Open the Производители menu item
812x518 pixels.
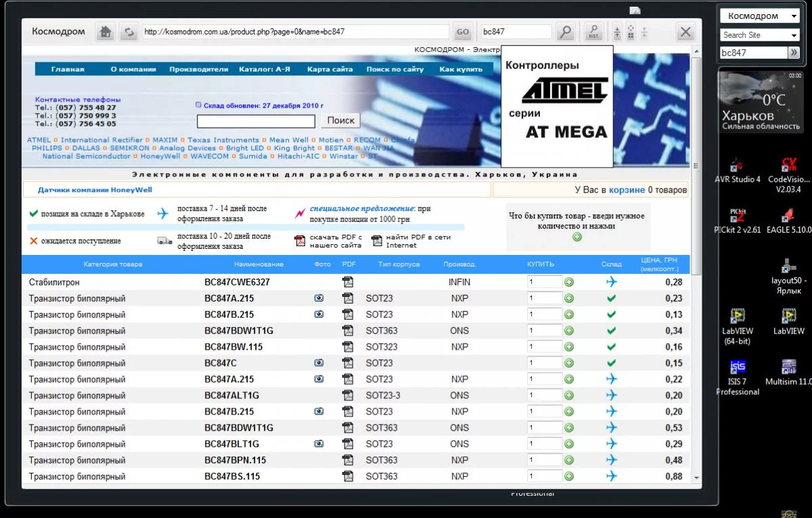tap(199, 69)
